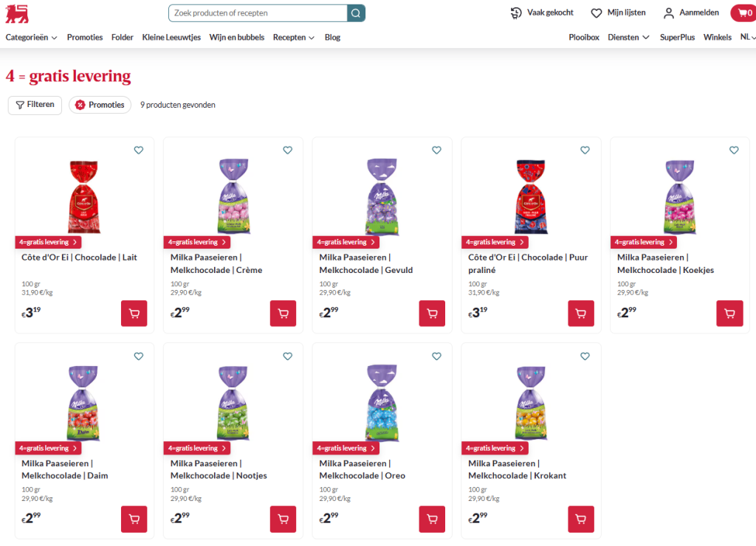Click 4=gratis levering badge on Côte d'Or Lait

48,242
